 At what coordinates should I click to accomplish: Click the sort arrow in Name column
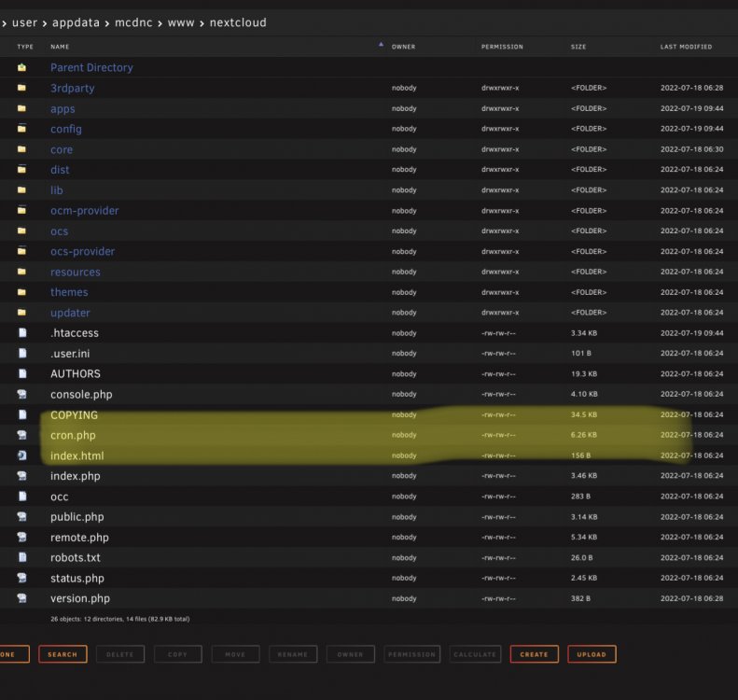(x=381, y=45)
